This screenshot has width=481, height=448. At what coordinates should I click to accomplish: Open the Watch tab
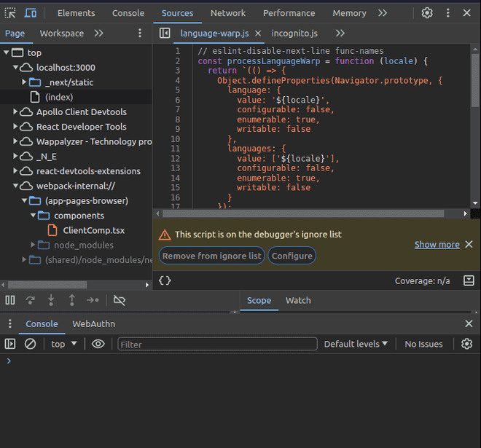pyautogui.click(x=298, y=300)
